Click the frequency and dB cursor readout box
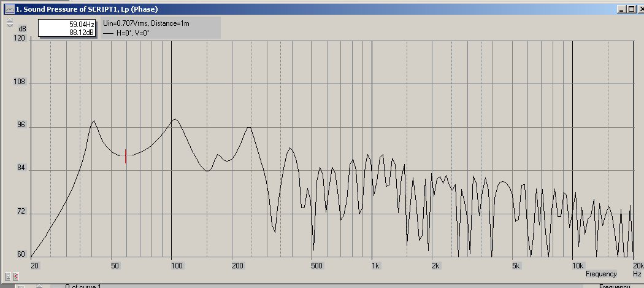 67,28
